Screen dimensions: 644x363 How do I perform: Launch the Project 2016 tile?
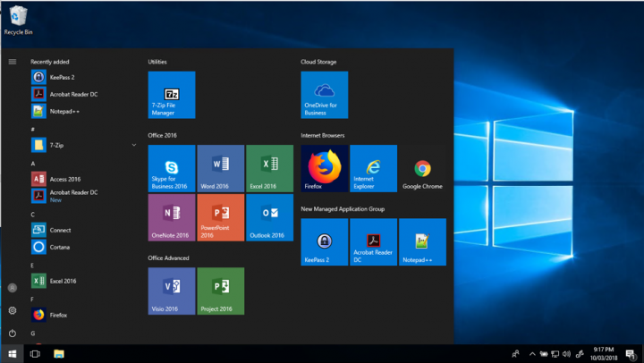(220, 291)
